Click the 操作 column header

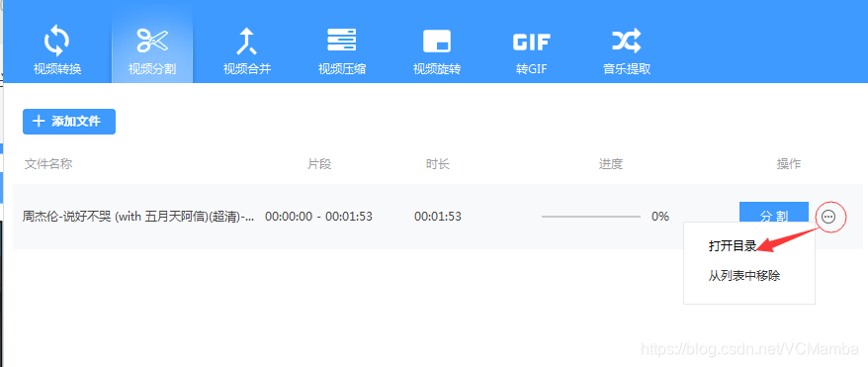[789, 164]
